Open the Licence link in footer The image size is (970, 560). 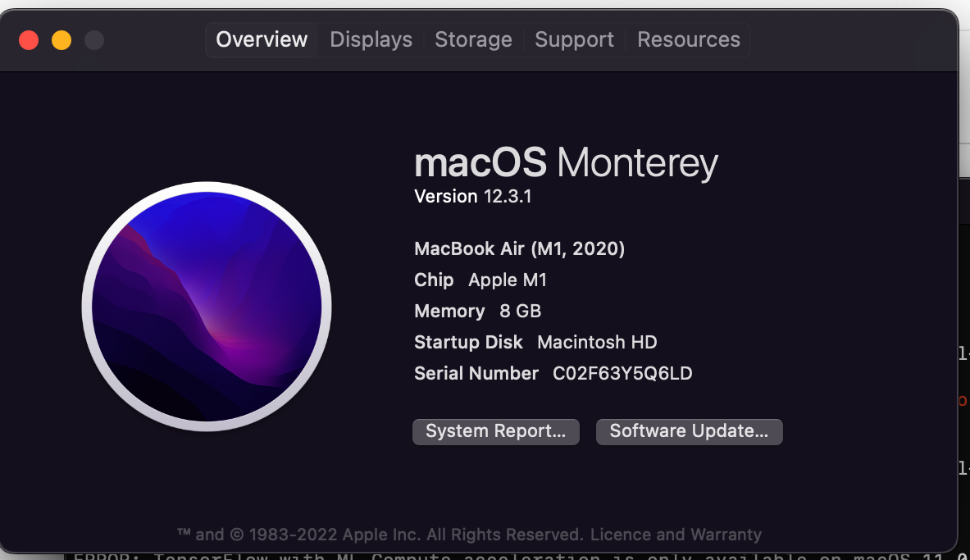[622, 535]
